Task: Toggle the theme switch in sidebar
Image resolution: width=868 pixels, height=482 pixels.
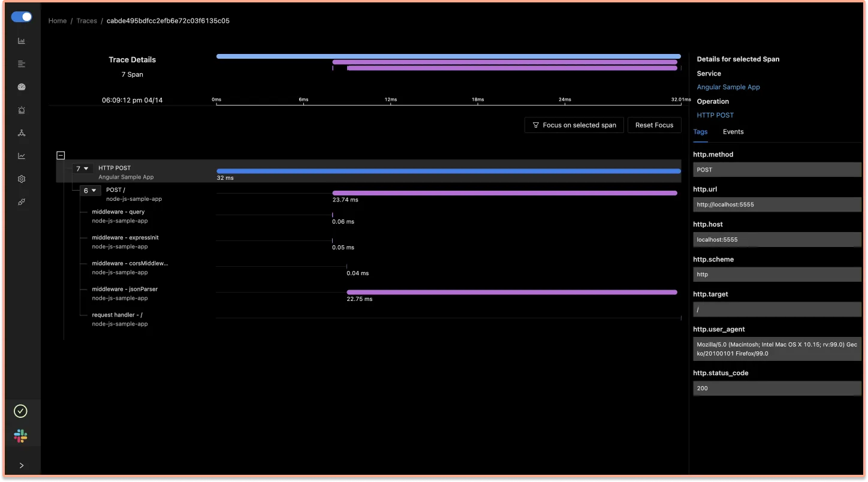Action: 22,17
